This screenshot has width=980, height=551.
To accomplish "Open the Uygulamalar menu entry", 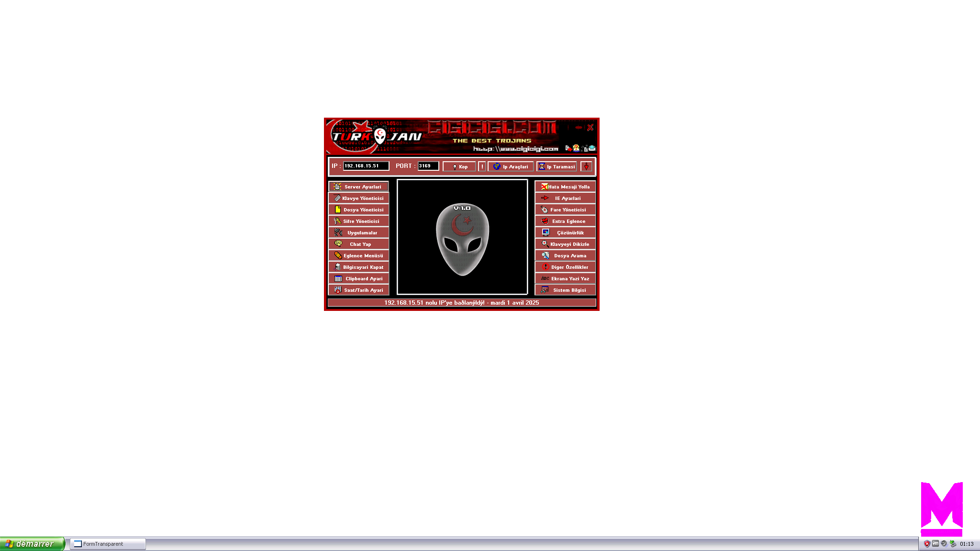I will pyautogui.click(x=358, y=232).
